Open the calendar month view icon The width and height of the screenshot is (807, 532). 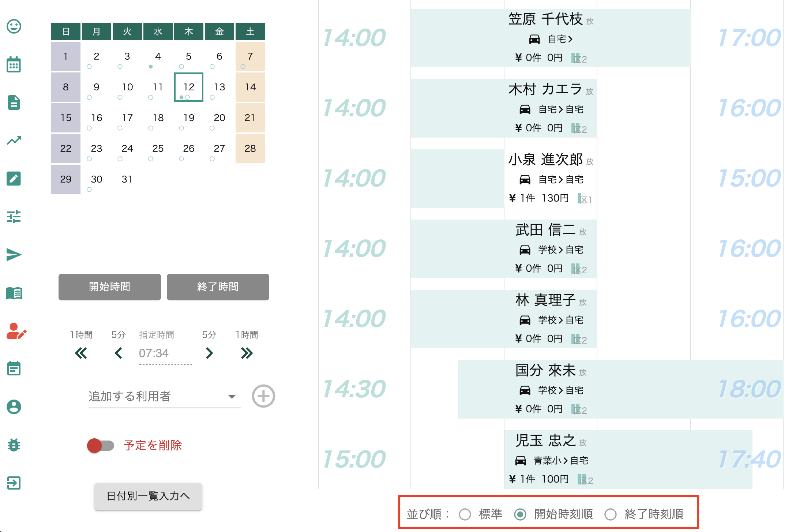click(14, 65)
